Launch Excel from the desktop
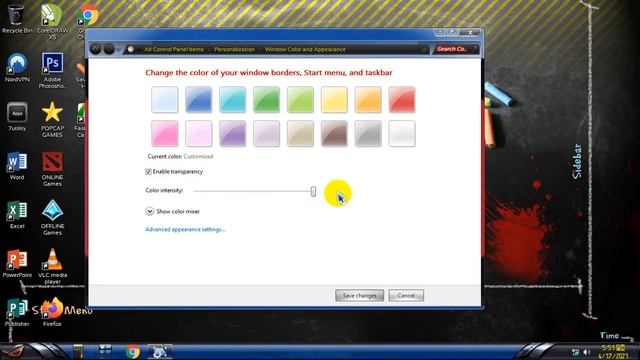The height and width of the screenshot is (360, 640). pyautogui.click(x=17, y=214)
